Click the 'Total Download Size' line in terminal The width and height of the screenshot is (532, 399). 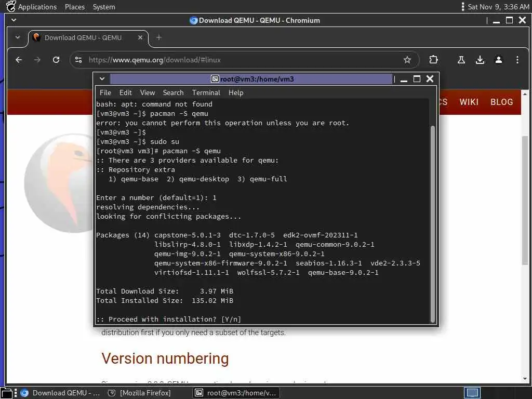pyautogui.click(x=165, y=291)
